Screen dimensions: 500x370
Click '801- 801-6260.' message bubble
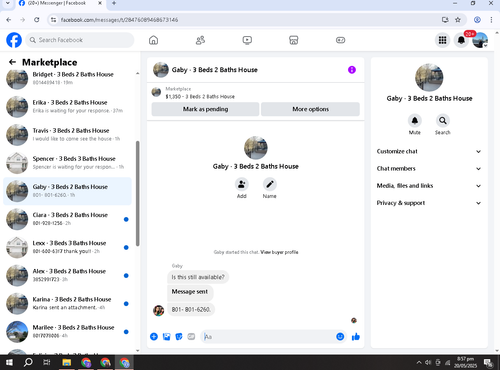[191, 309]
